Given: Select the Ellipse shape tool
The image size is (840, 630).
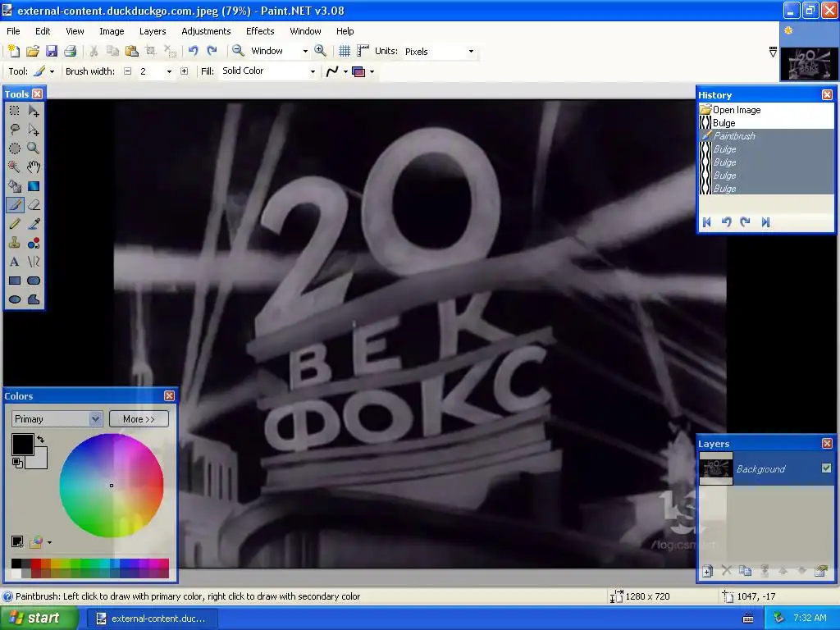Looking at the screenshot, I should pos(15,299).
